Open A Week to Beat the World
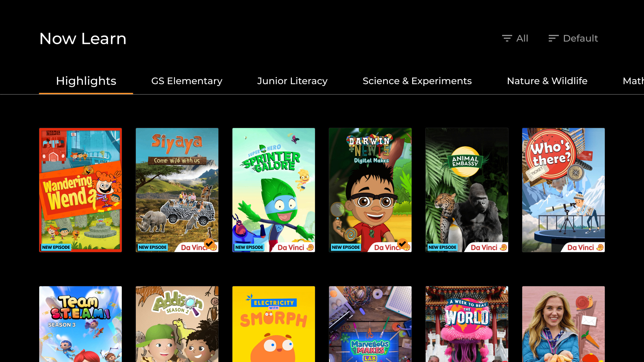The width and height of the screenshot is (644, 362). pyautogui.click(x=467, y=324)
